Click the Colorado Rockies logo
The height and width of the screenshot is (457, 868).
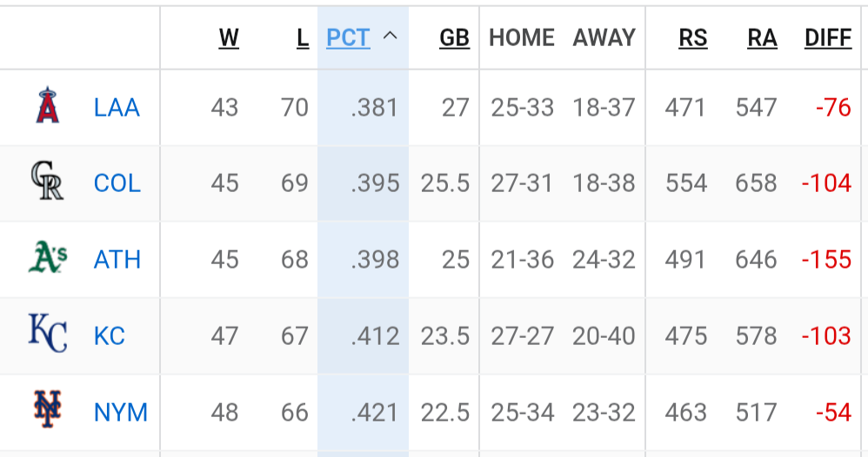pyautogui.click(x=48, y=181)
